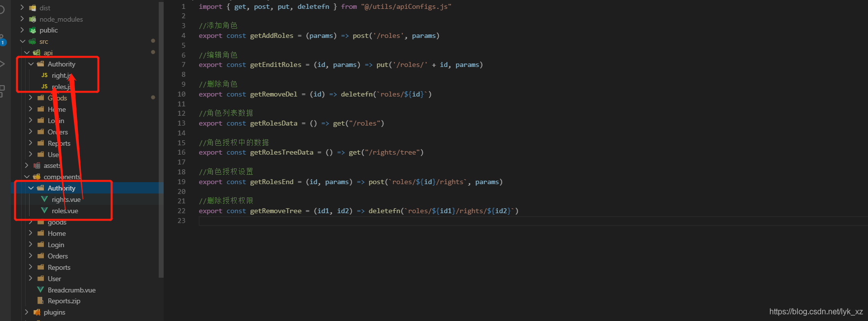
Task: Expand the plugins folder chevron
Action: tap(27, 312)
